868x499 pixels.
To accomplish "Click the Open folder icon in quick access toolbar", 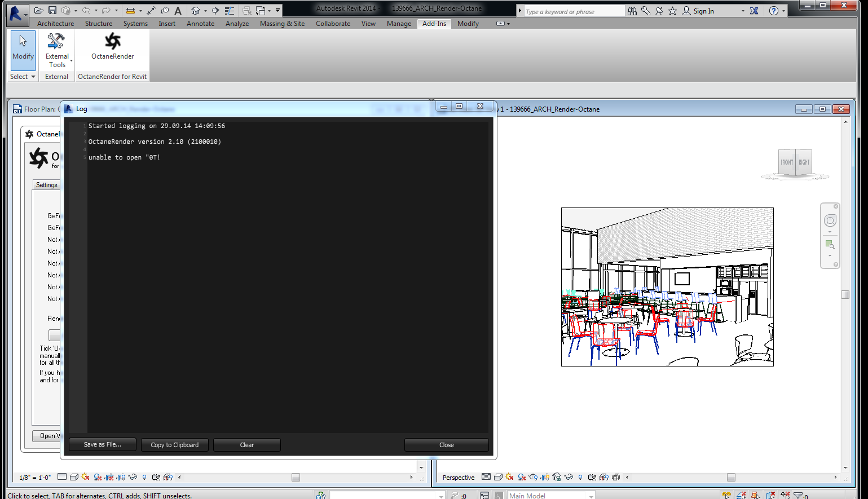I will point(38,10).
